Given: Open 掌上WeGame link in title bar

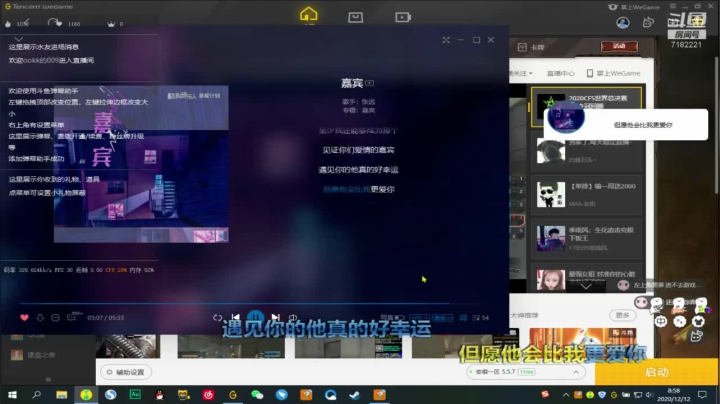Looking at the screenshot, I should [634, 7].
